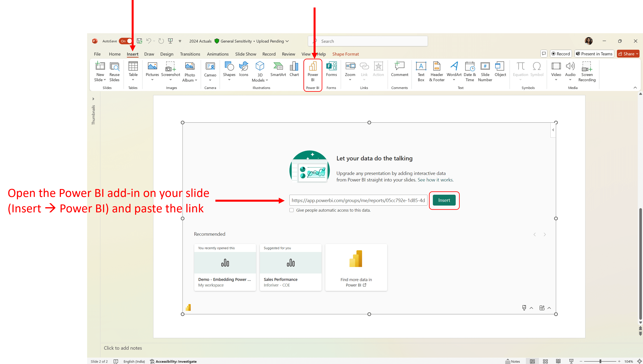Click the Insert button to embed report
This screenshot has width=643, height=364.
click(444, 200)
